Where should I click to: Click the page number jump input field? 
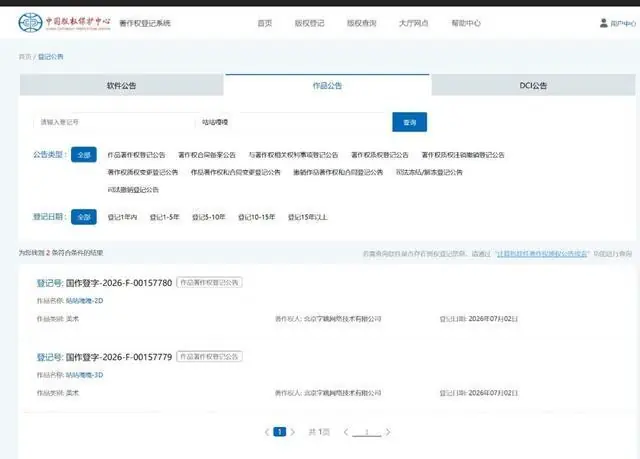(x=367, y=432)
